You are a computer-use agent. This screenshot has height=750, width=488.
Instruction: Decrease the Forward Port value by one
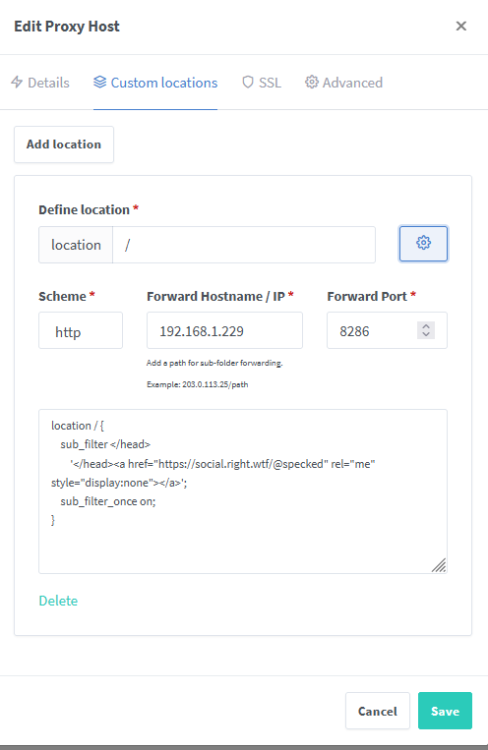pyautogui.click(x=426, y=334)
